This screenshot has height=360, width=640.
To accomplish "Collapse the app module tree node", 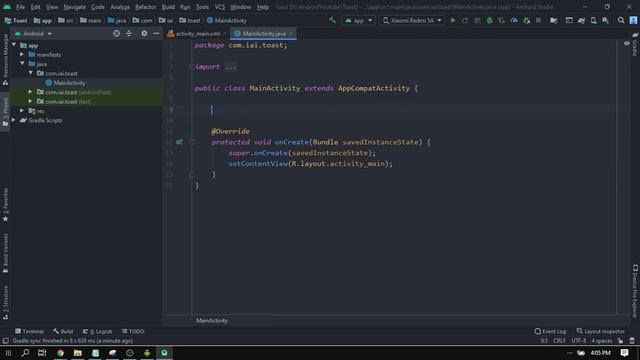I will (14, 45).
